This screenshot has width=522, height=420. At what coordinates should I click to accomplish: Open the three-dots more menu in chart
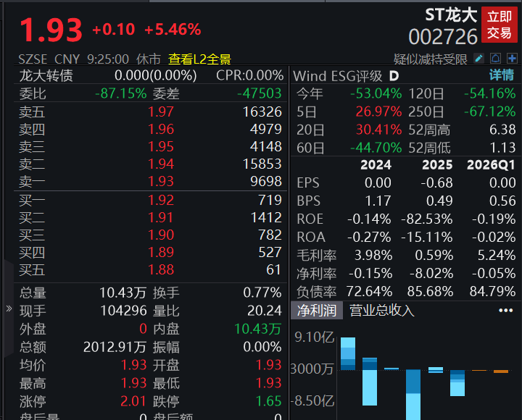coord(506,310)
